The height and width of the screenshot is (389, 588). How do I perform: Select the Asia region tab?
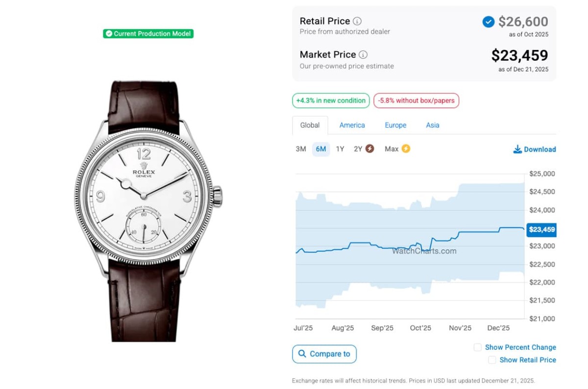pos(433,125)
